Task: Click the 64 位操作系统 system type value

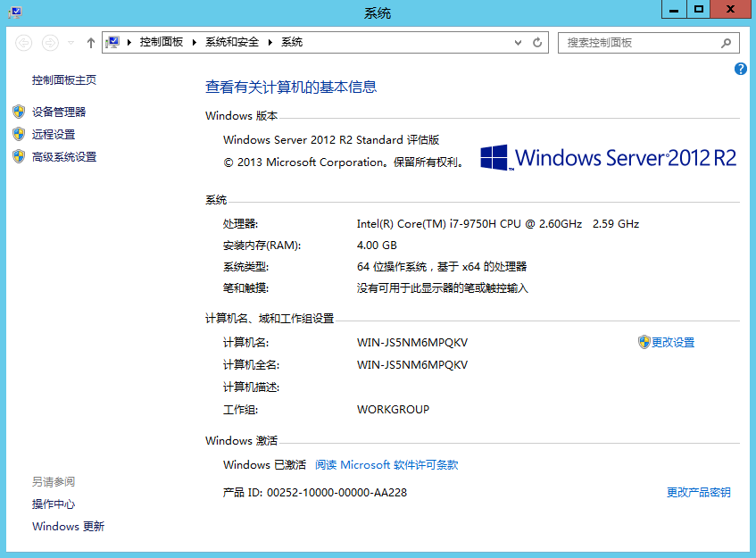Action: [x=442, y=267]
